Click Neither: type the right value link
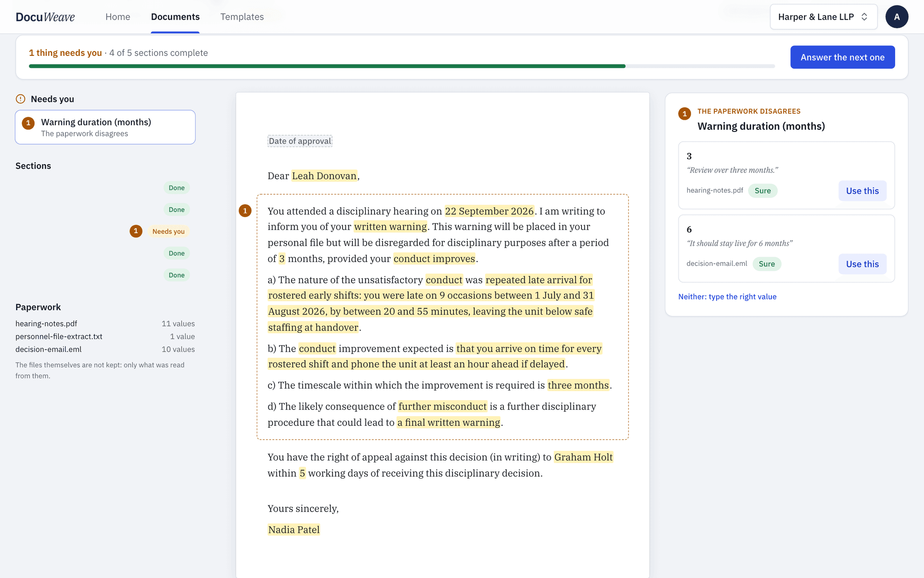Screen dimensions: 924x578 click(727, 296)
